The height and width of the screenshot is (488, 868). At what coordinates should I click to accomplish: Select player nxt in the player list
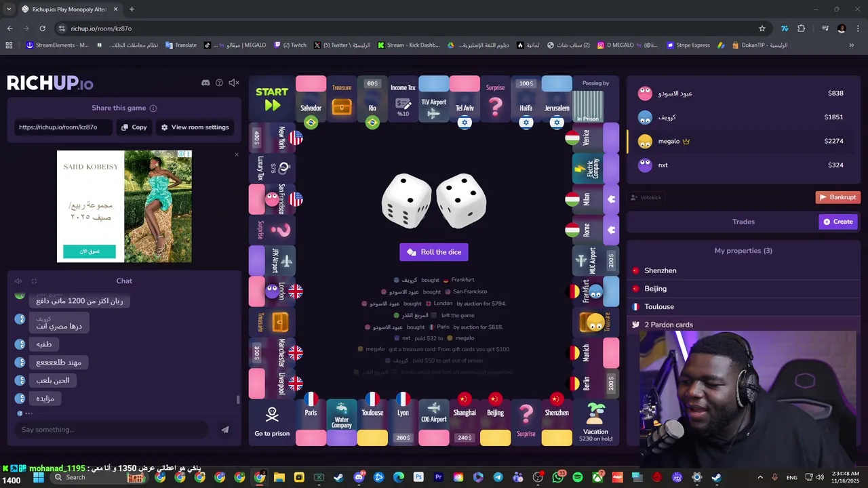click(x=743, y=165)
